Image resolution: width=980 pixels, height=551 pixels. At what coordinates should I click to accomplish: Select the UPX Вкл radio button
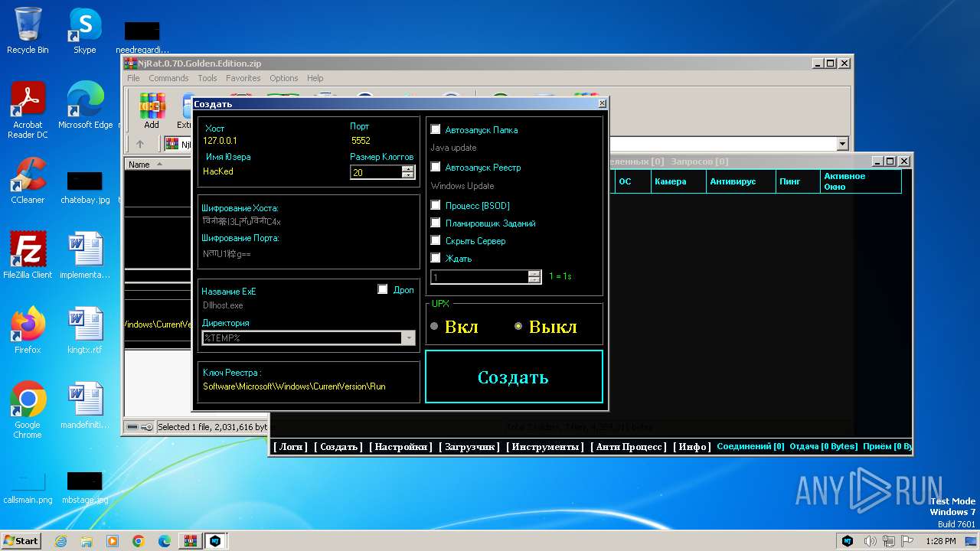[x=435, y=327]
